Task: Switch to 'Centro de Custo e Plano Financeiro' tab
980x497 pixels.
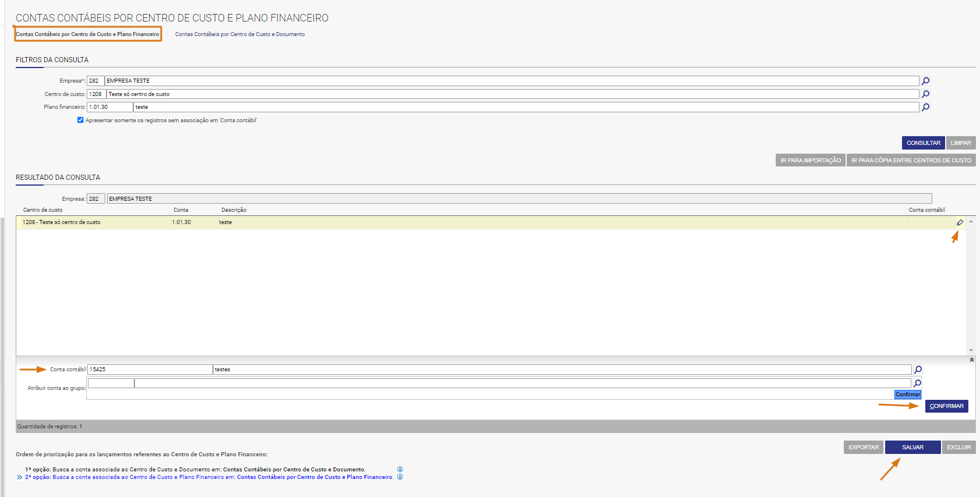Action: 87,34
